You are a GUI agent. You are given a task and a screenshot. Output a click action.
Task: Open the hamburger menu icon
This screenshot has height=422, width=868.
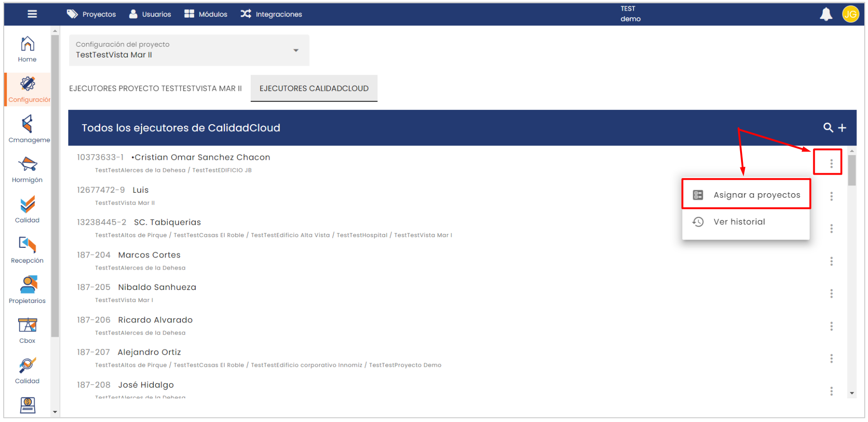[32, 14]
